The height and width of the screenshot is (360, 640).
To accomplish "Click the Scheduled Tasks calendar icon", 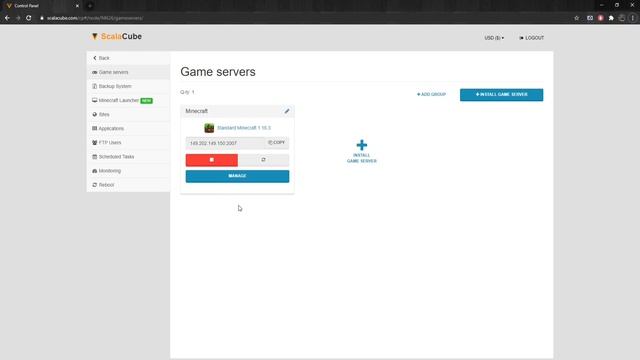I will (x=94, y=157).
